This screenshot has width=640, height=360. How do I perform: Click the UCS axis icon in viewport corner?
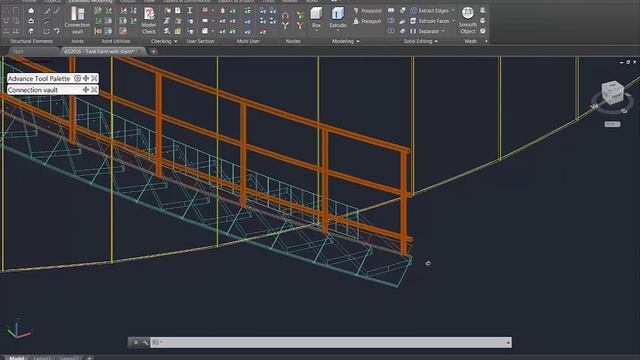click(x=18, y=329)
